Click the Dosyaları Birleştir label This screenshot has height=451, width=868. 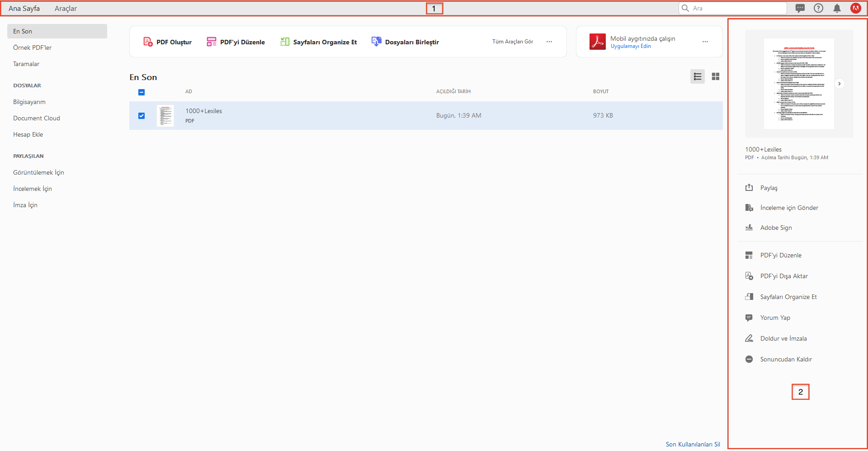pyautogui.click(x=412, y=42)
